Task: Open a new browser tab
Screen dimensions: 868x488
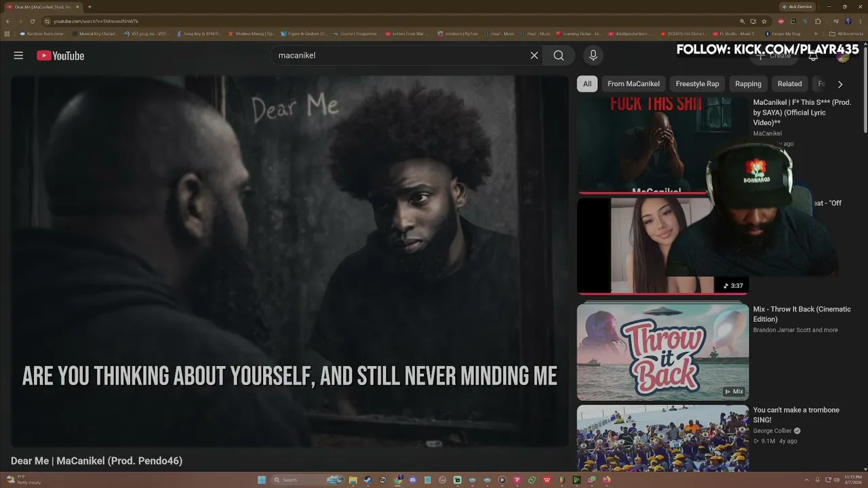Action: [x=90, y=7]
